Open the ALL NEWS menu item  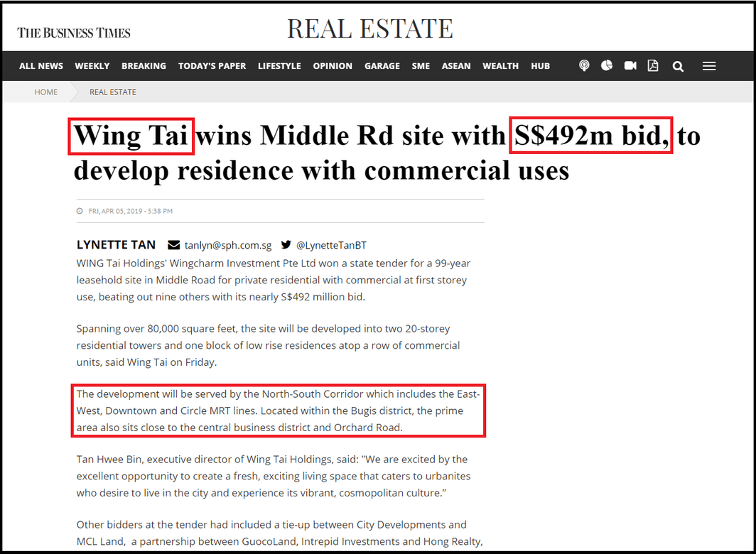[41, 66]
